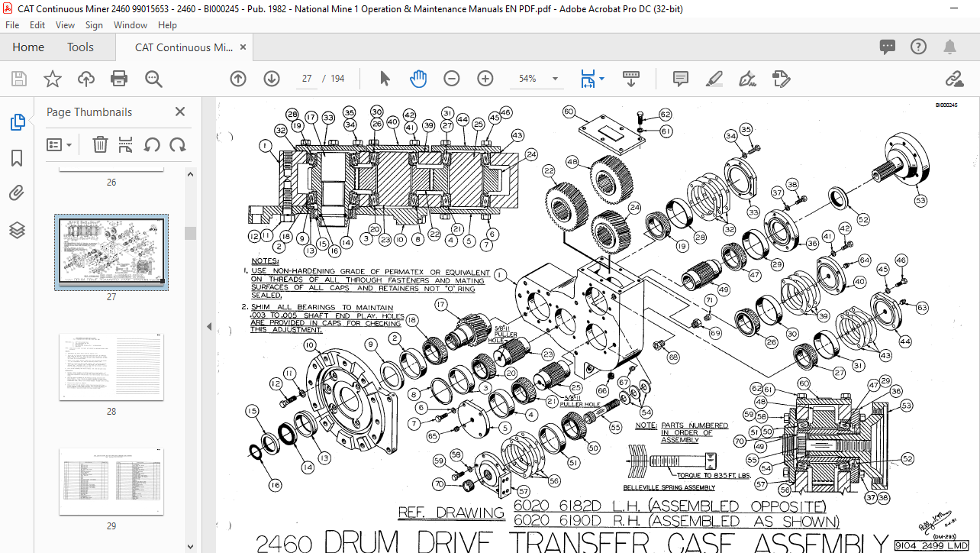The width and height of the screenshot is (980, 553).
Task: Collapse the navigation pane with left arrow
Action: click(x=209, y=326)
